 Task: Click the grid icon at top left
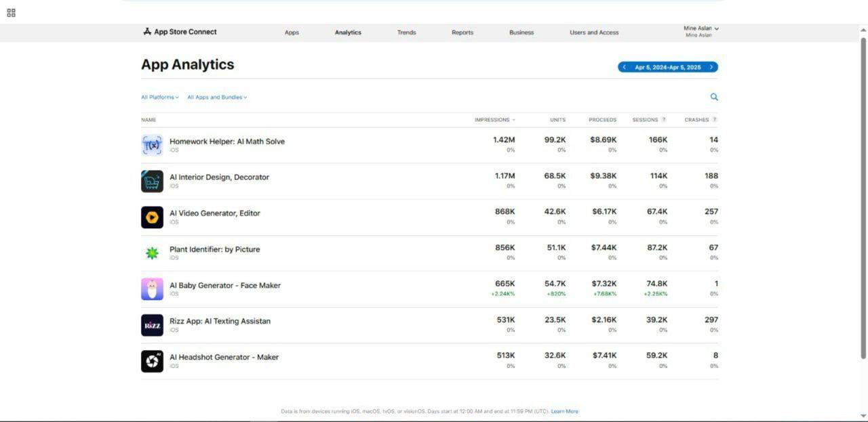[11, 13]
